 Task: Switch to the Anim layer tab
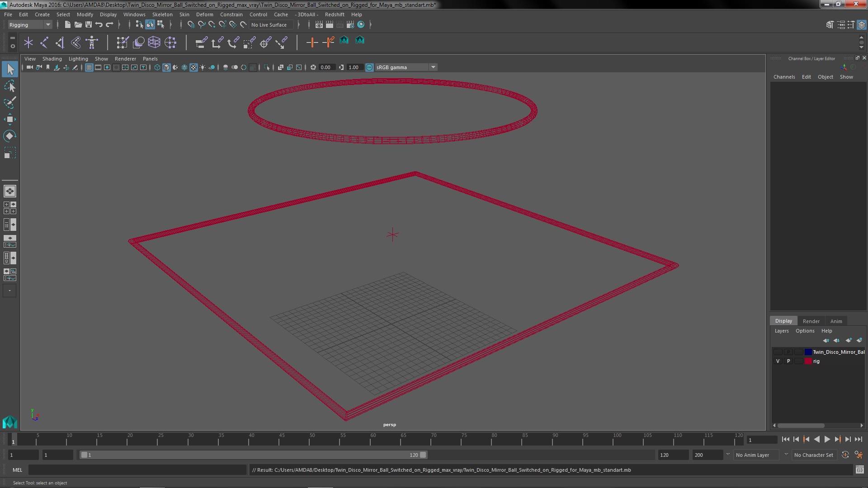pos(836,321)
